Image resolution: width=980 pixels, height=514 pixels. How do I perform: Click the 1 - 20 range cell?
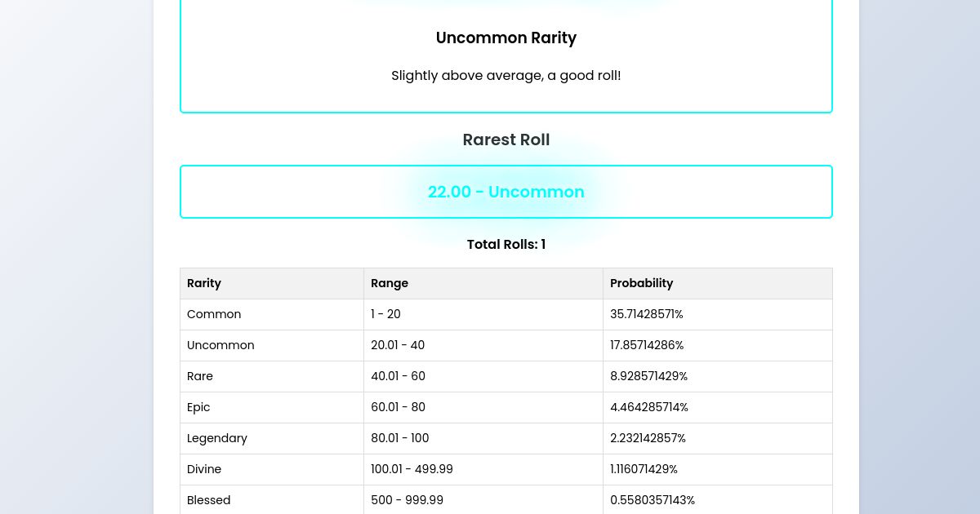click(x=385, y=314)
